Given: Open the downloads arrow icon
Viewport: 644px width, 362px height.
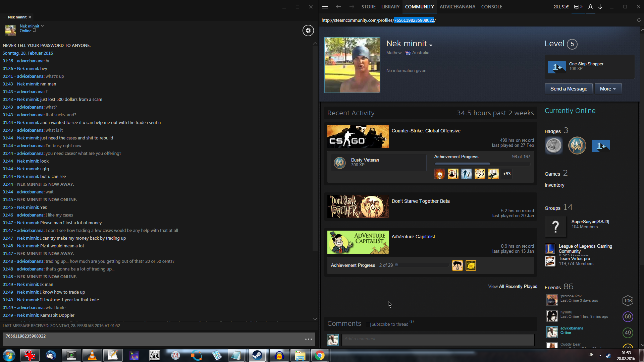Looking at the screenshot, I should pos(600,7).
